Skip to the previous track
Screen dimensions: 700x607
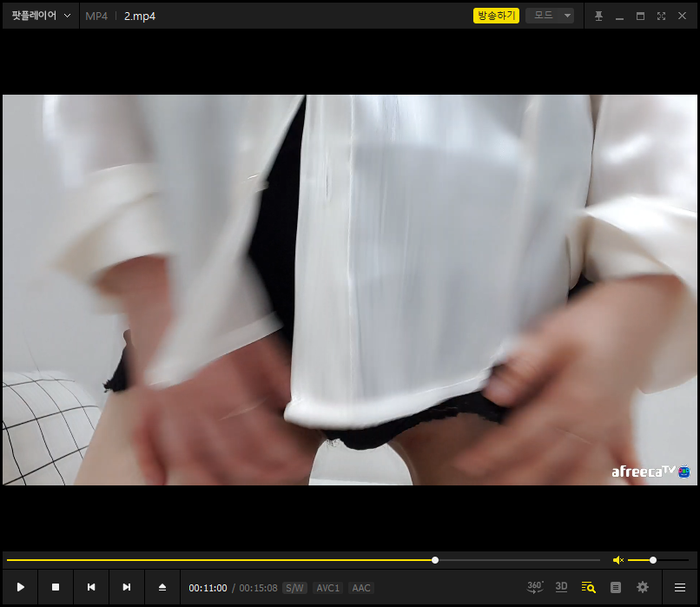coord(91,588)
